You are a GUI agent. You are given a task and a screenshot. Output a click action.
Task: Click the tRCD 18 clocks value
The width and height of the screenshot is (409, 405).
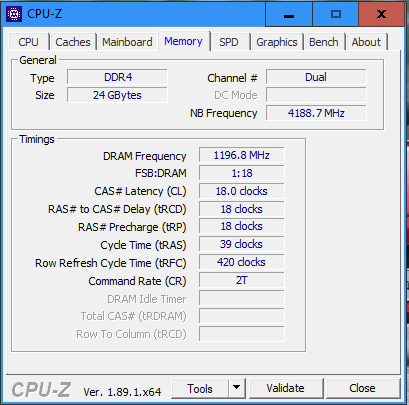242,209
